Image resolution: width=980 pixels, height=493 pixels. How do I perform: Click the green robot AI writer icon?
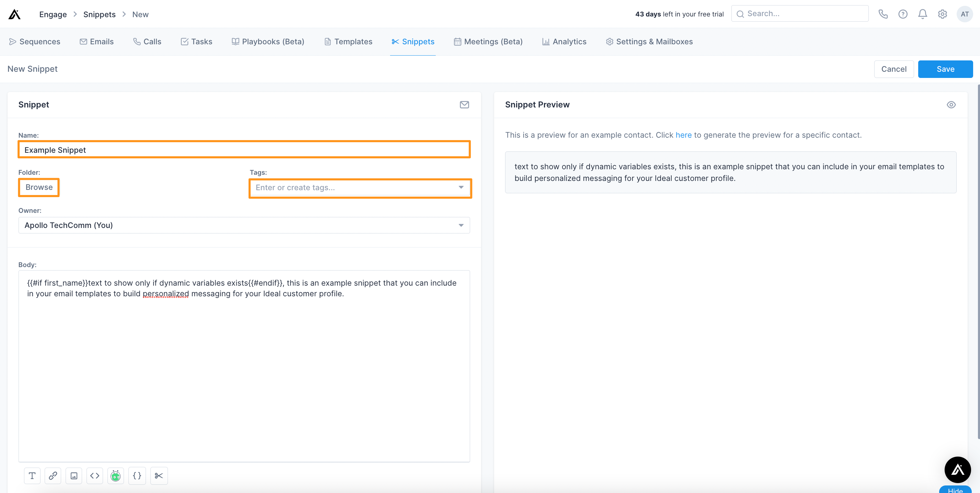[116, 475]
